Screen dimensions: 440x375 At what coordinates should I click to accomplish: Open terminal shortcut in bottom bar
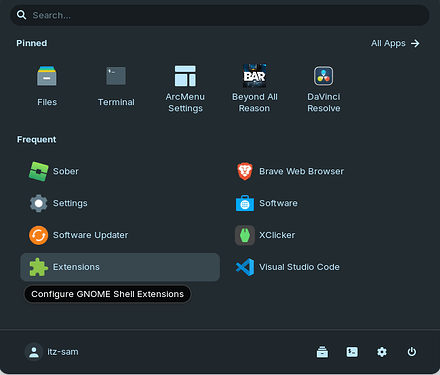352,352
